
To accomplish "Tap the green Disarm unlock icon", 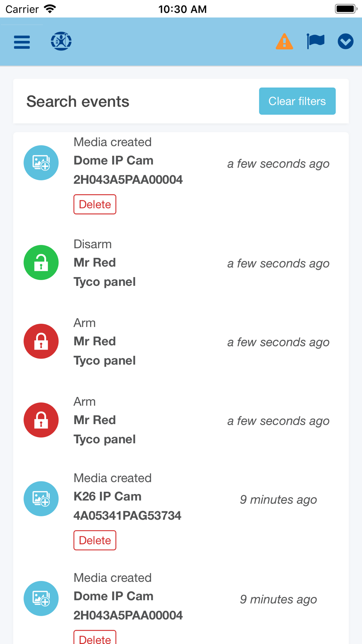I will point(41,263).
